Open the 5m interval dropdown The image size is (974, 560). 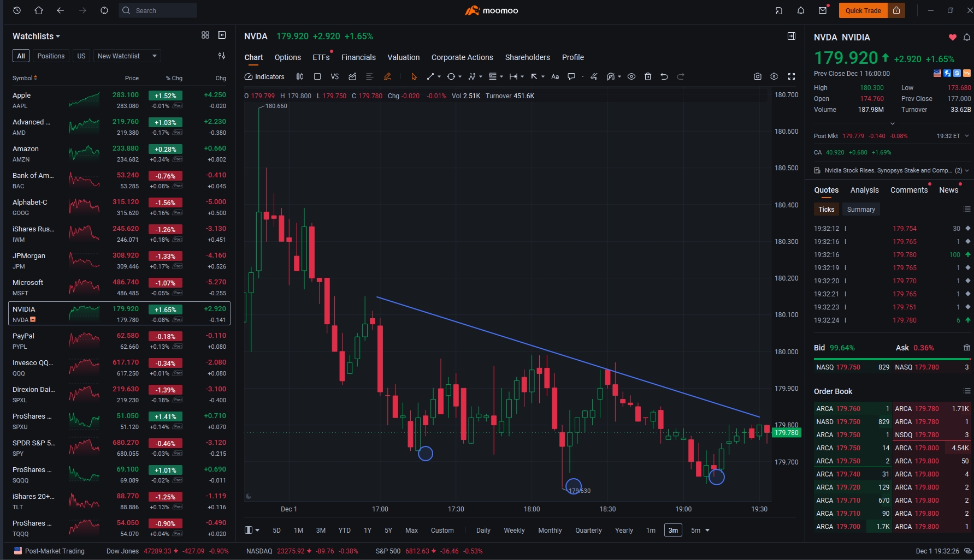point(700,531)
